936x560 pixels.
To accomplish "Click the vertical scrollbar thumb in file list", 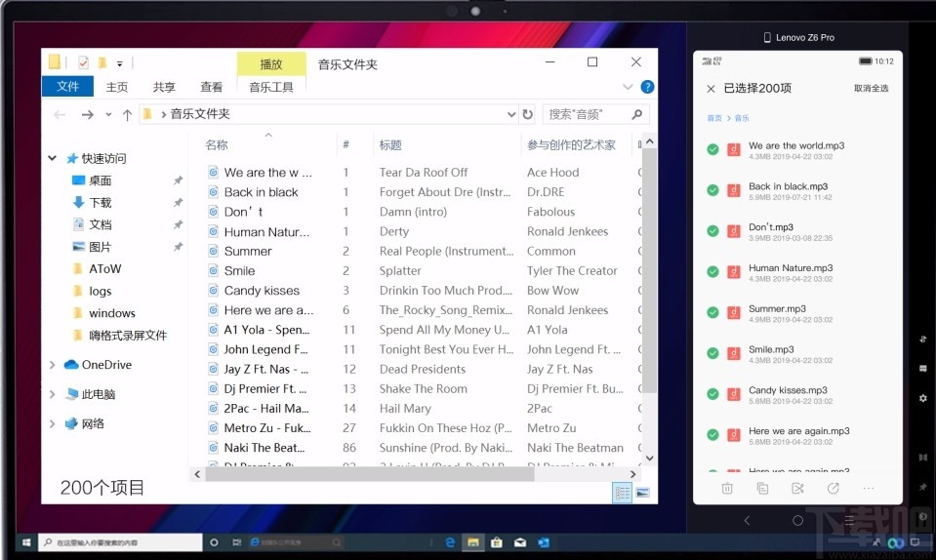I will (x=649, y=271).
